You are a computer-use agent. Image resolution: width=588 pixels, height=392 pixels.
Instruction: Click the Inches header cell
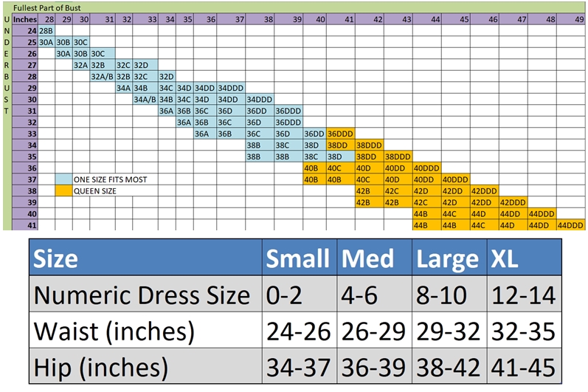point(24,18)
